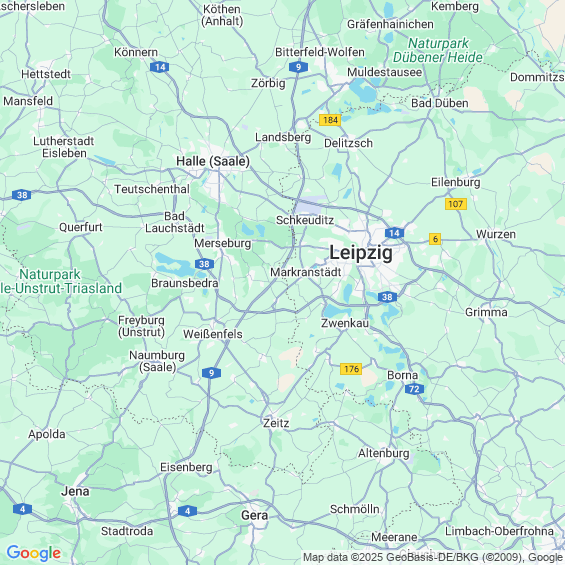Screen dimensions: 565x565
Task: Select the A4 shield west of Gera
Action: 187,511
